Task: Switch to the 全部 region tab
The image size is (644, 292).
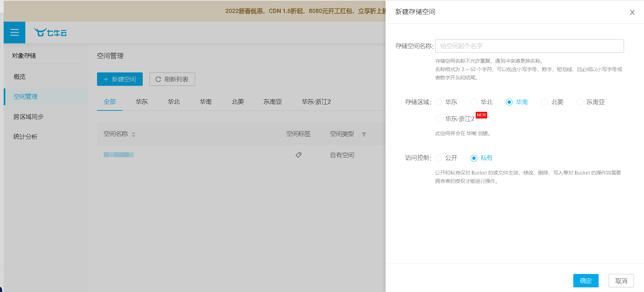Action: pos(110,102)
